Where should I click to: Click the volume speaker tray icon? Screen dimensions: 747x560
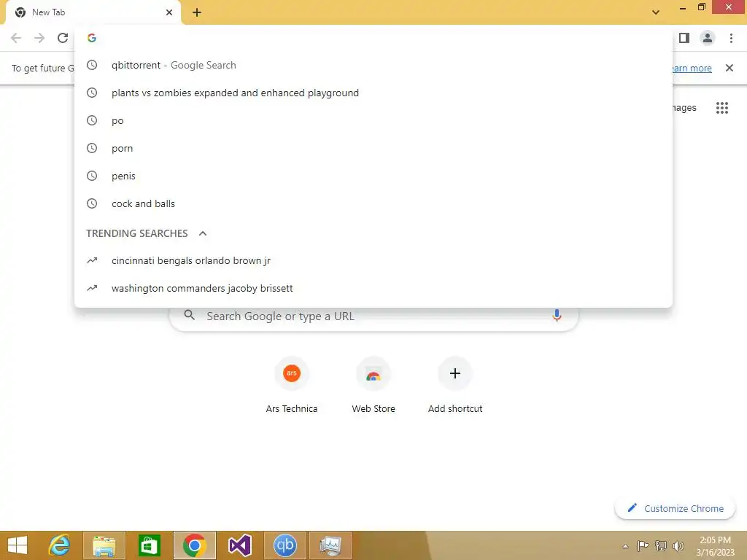(678, 545)
